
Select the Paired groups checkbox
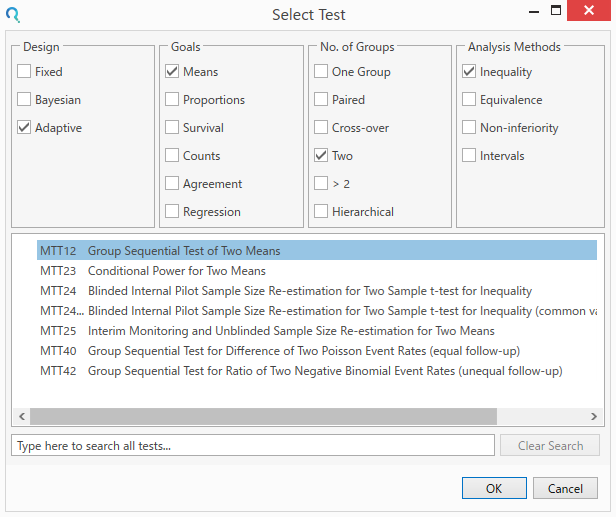point(321,100)
